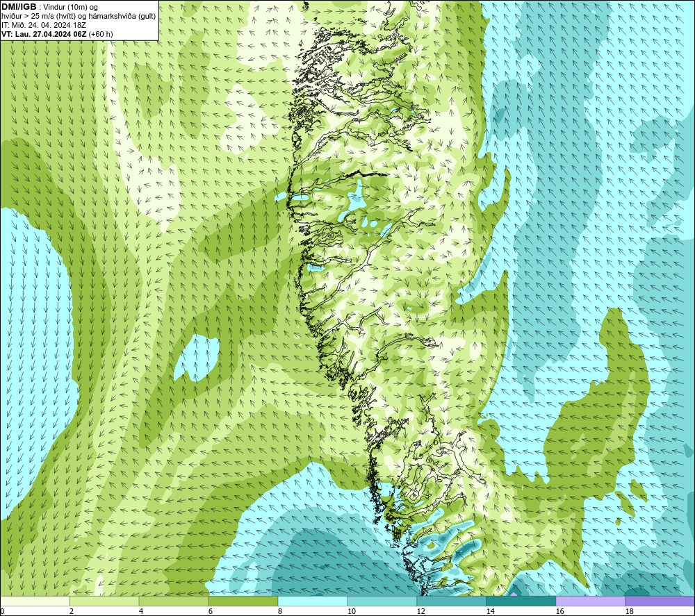Screen dimensions: 695x616
Task: Click the "16" scale label
Action: (559, 611)
